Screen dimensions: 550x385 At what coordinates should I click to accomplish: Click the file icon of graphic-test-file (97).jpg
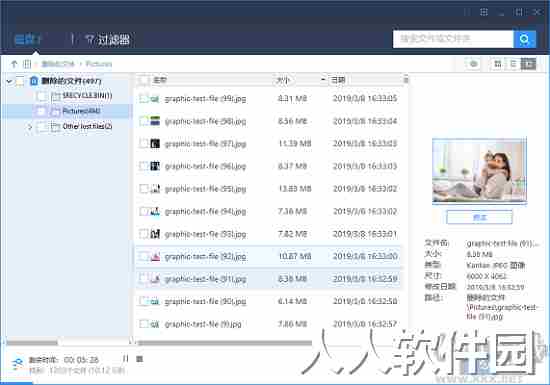pos(155,144)
